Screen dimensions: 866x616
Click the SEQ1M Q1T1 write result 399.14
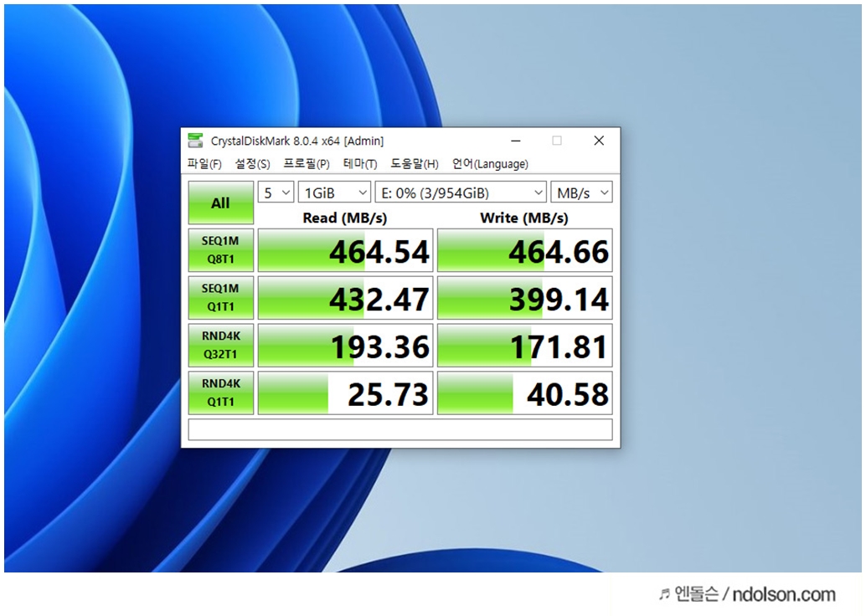(x=524, y=297)
